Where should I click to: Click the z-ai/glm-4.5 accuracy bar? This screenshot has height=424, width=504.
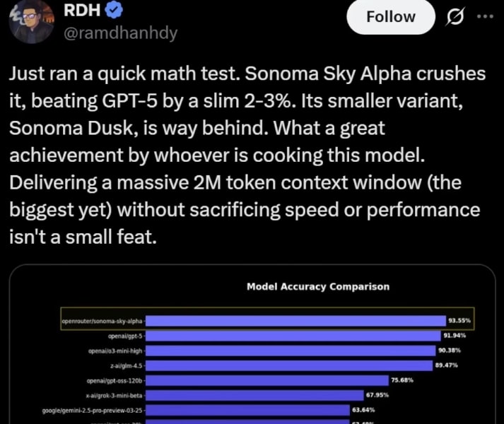click(289, 365)
